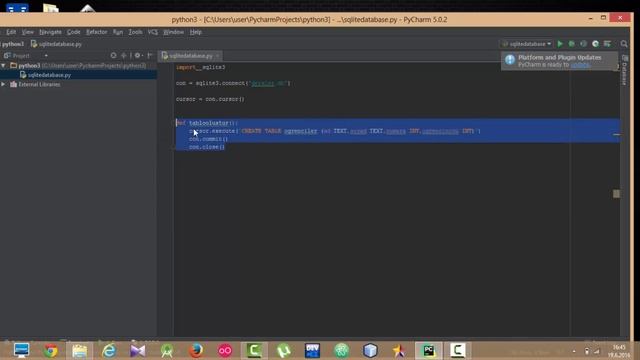Expand External Libraries in project tree
This screenshot has height=360, width=640.
(4, 84)
